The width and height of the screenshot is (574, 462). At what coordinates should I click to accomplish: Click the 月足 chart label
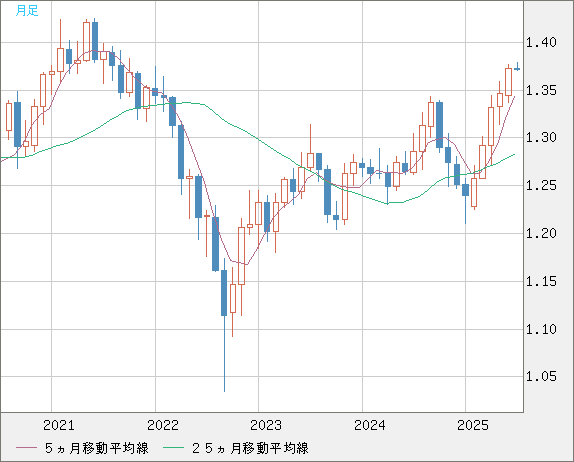[27, 11]
